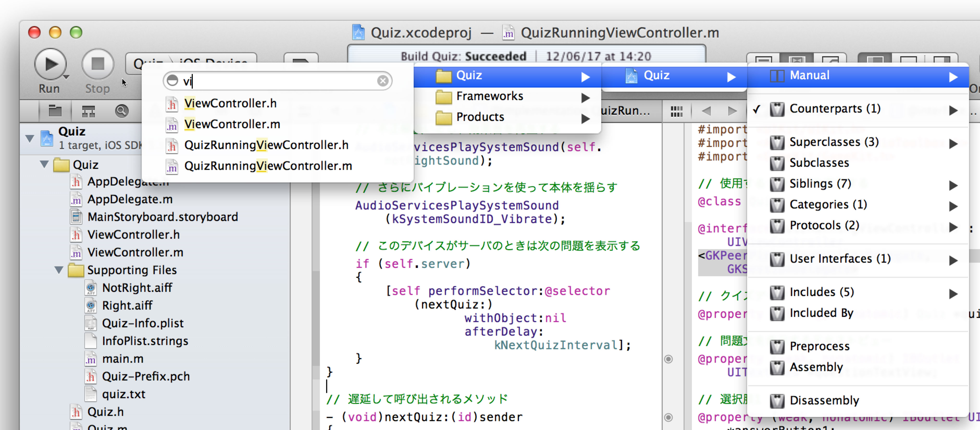Select the Disassembly menu entry
980x430 pixels.
click(x=824, y=400)
